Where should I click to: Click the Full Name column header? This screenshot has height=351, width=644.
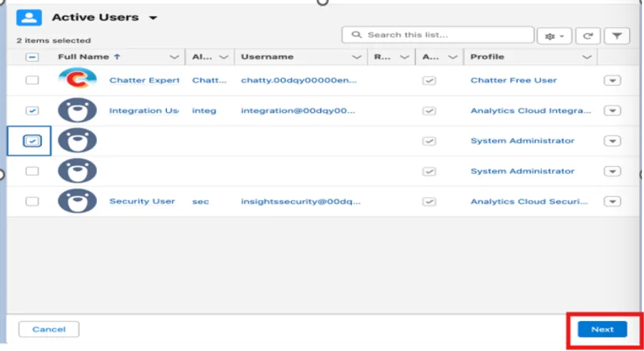[83, 57]
